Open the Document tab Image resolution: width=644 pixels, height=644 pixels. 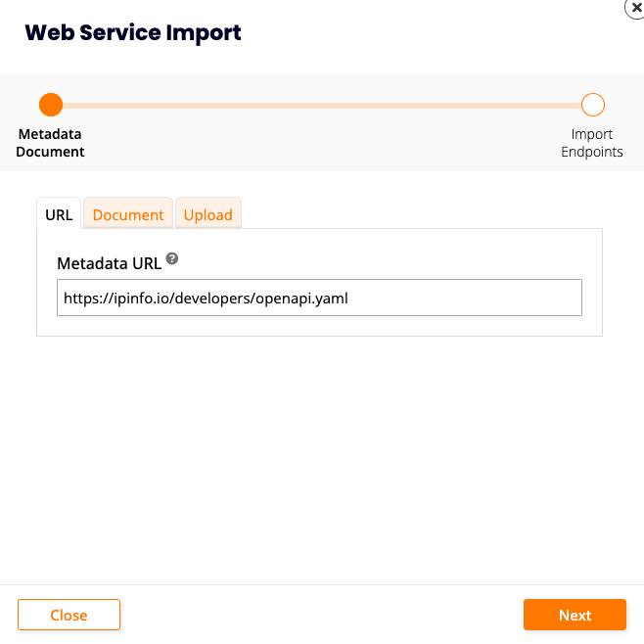pos(128,214)
